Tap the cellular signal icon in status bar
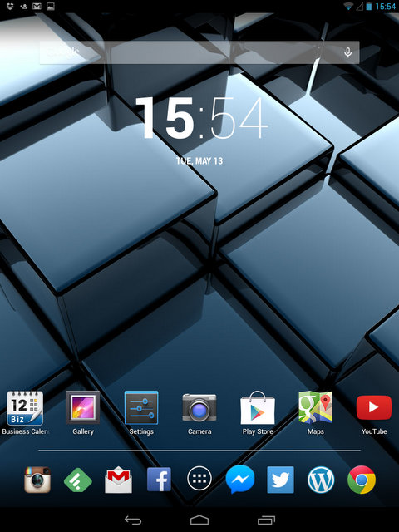The height and width of the screenshot is (532, 399). click(x=360, y=7)
